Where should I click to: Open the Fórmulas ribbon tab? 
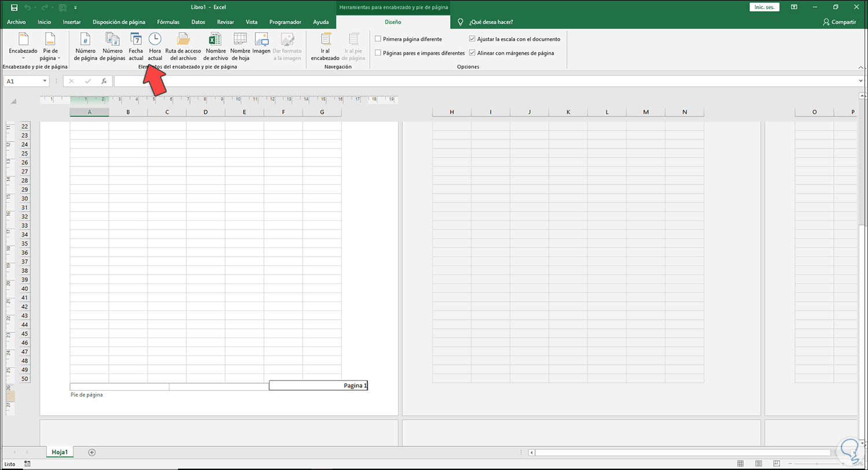pos(168,22)
